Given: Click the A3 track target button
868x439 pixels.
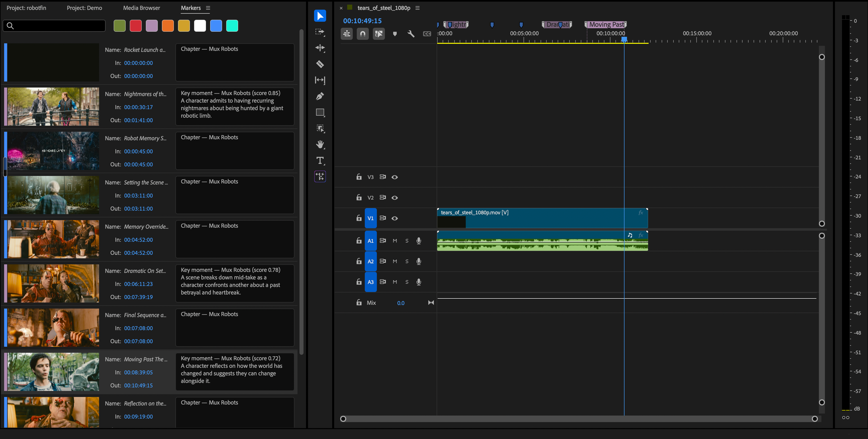Looking at the screenshot, I should tap(371, 282).
